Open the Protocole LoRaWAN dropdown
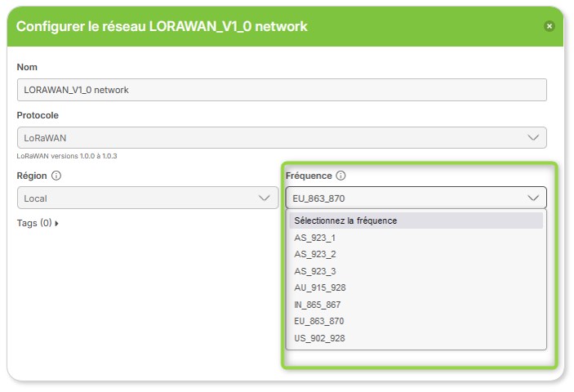Image resolution: width=574 pixels, height=392 pixels. (x=282, y=138)
